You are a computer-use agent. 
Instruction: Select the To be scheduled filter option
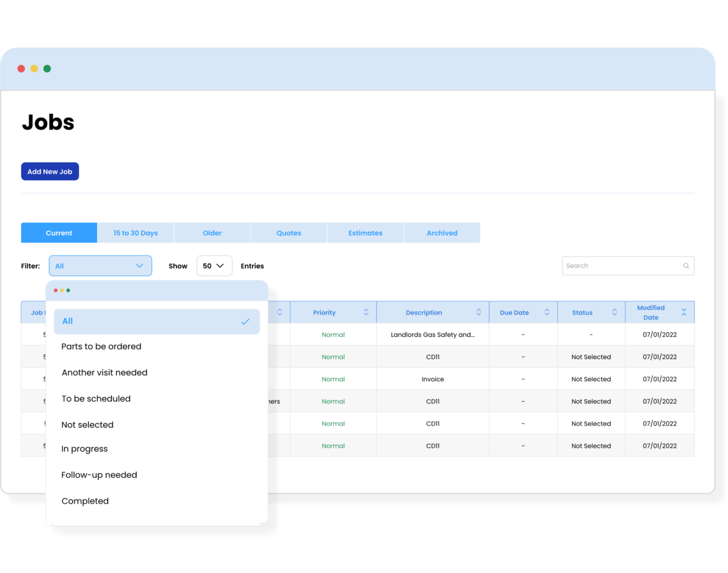coord(96,398)
